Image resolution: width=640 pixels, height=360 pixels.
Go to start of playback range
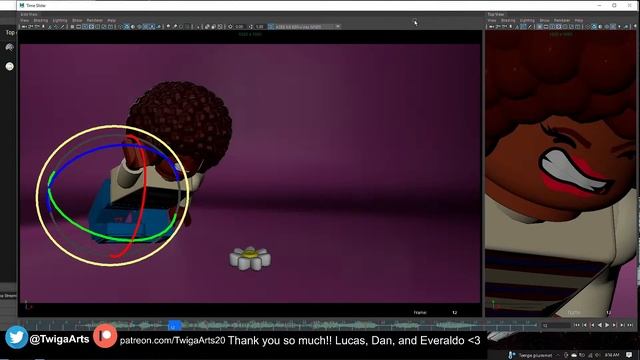(x=578, y=325)
